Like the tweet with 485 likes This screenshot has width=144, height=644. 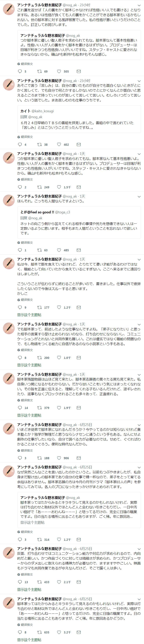[x=59, y=250]
